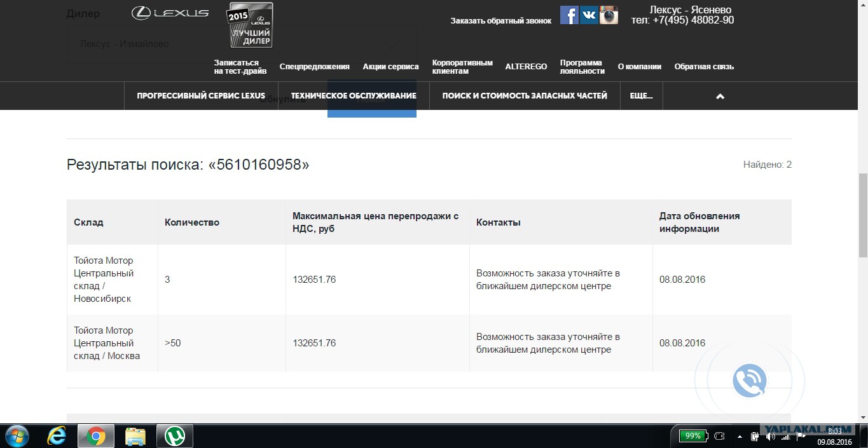
Task: Open Поиск и стоимость запасных частей
Action: click(x=525, y=96)
